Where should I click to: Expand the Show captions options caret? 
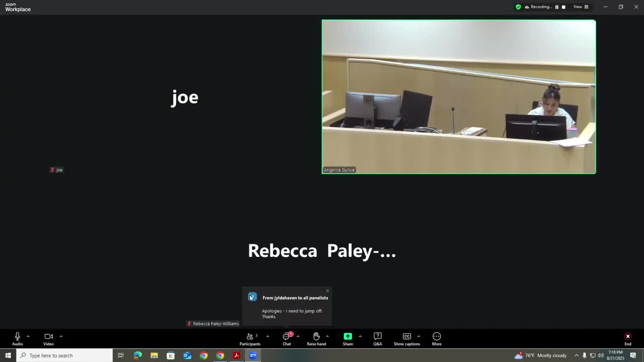coord(418,336)
